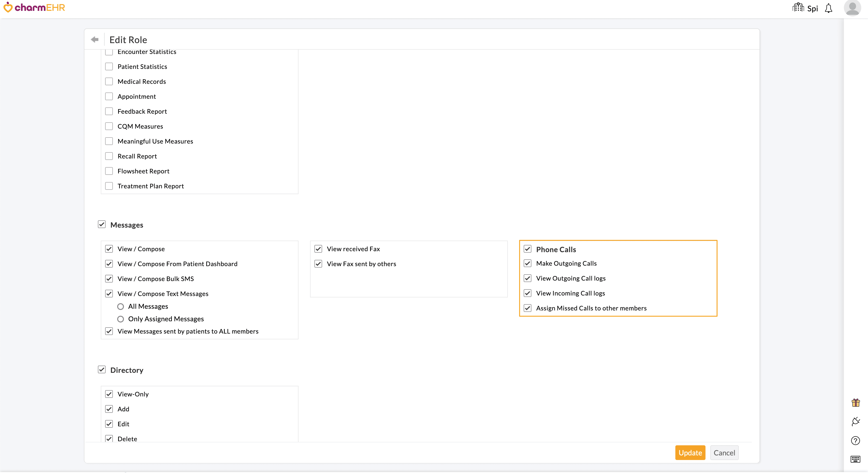Enable the Recall Report checkbox
This screenshot has width=868, height=473.
coord(109,156)
